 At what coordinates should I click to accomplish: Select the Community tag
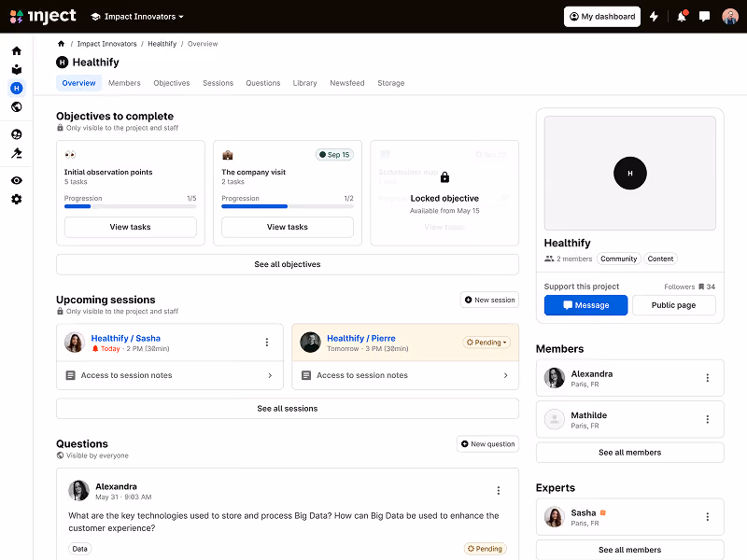618,259
